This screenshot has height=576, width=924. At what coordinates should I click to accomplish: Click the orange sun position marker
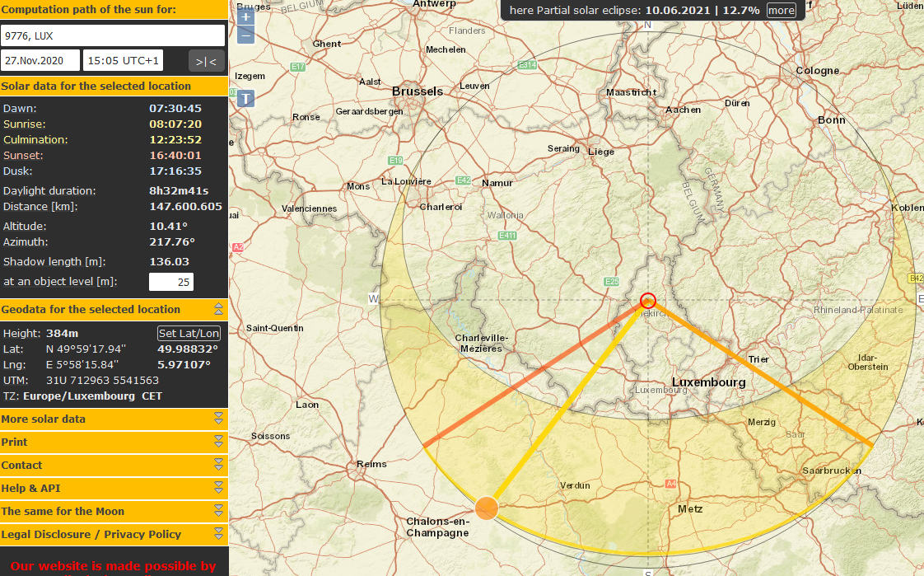(487, 508)
